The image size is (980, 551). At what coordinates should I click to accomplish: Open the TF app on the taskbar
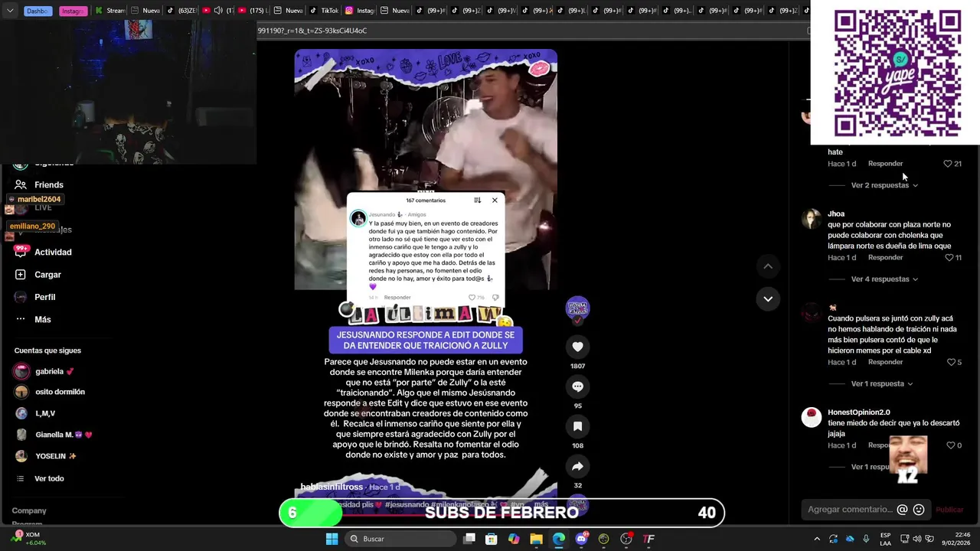(x=648, y=539)
